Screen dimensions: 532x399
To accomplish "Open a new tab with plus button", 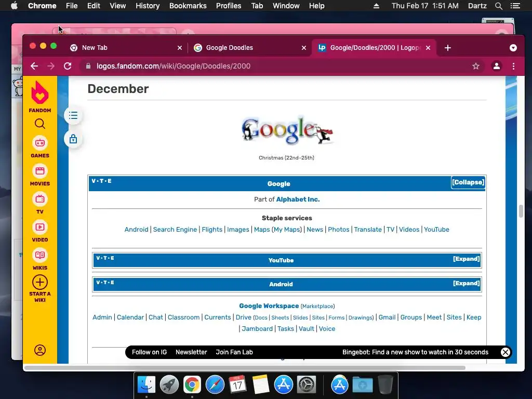I will pos(448,48).
